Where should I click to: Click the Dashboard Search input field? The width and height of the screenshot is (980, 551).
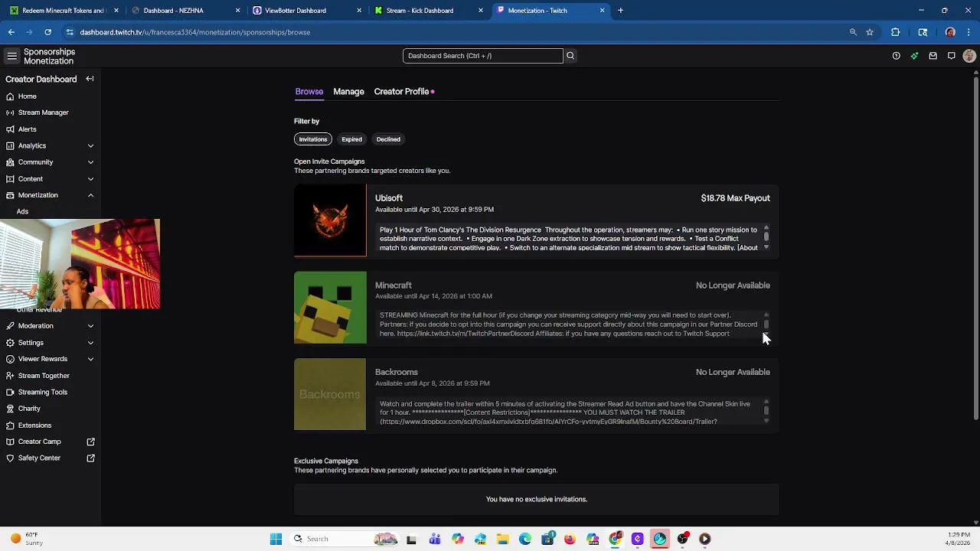[x=482, y=56]
